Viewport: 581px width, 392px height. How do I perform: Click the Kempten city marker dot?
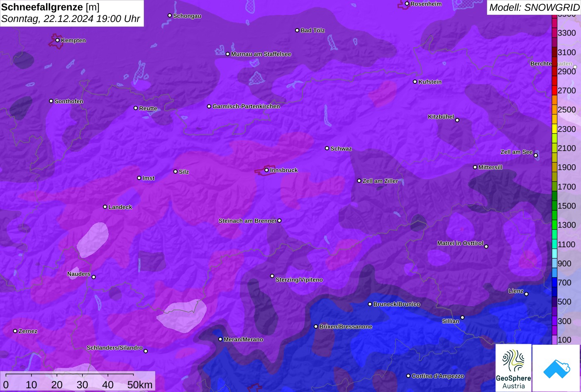57,40
